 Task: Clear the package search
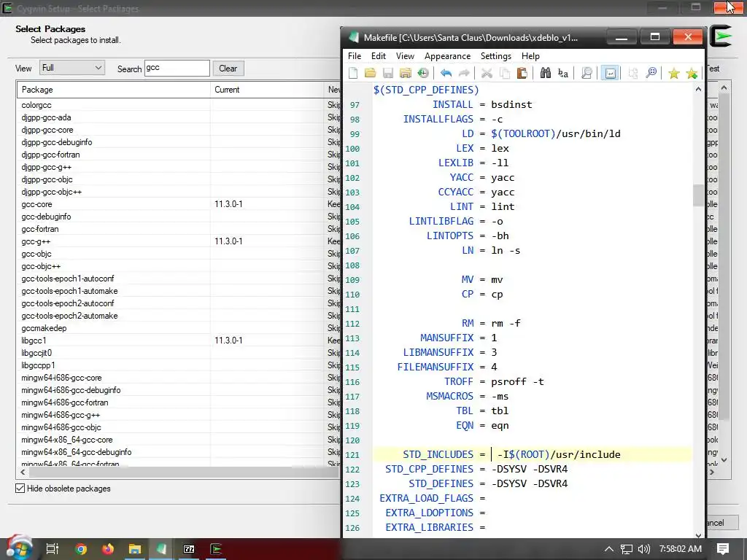(228, 69)
